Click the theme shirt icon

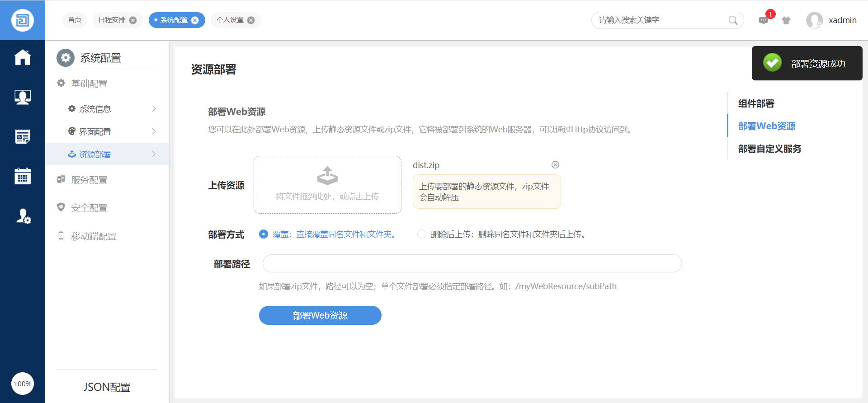pyautogui.click(x=786, y=20)
